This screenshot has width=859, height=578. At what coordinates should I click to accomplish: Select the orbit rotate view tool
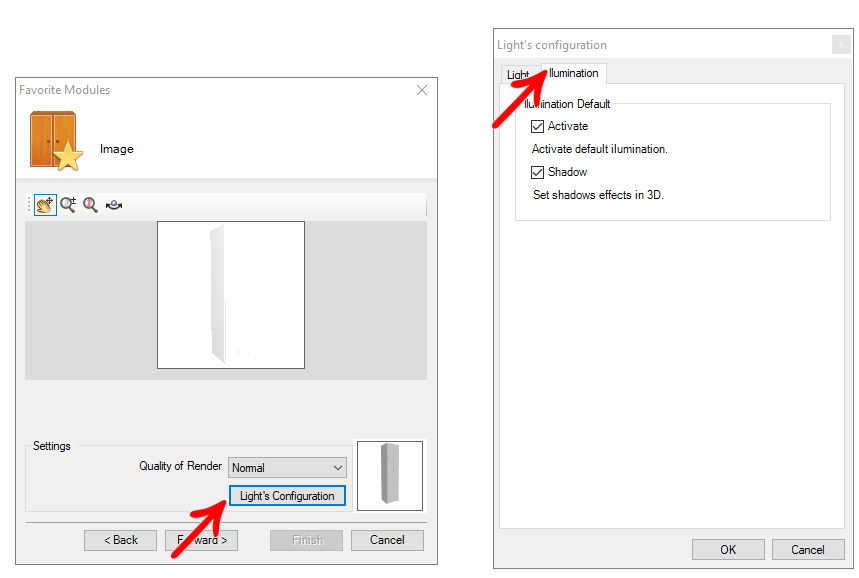pos(114,205)
